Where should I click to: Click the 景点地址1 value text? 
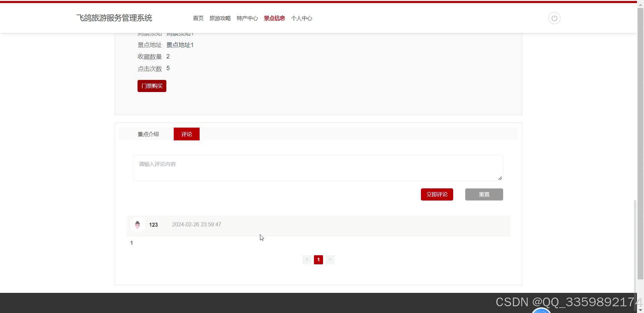coord(180,45)
